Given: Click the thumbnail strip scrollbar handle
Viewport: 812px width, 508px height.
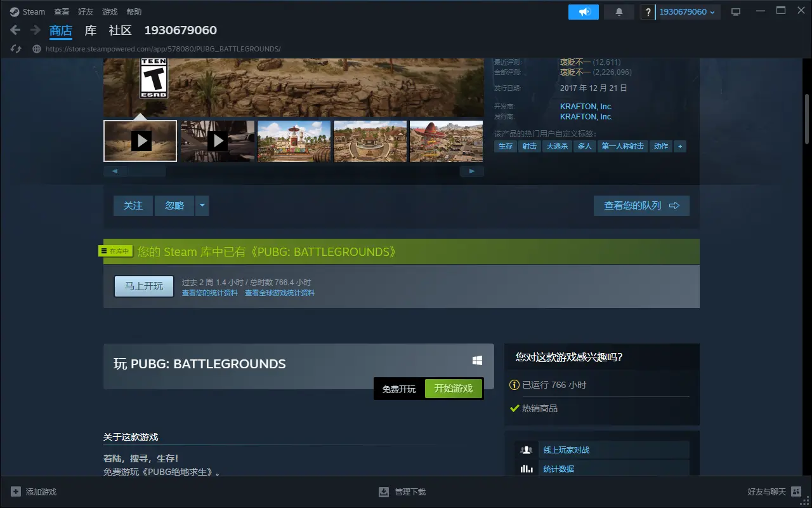Looking at the screenshot, I should (147, 171).
